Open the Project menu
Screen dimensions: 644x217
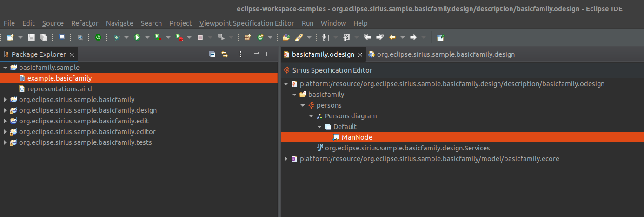coord(180,23)
